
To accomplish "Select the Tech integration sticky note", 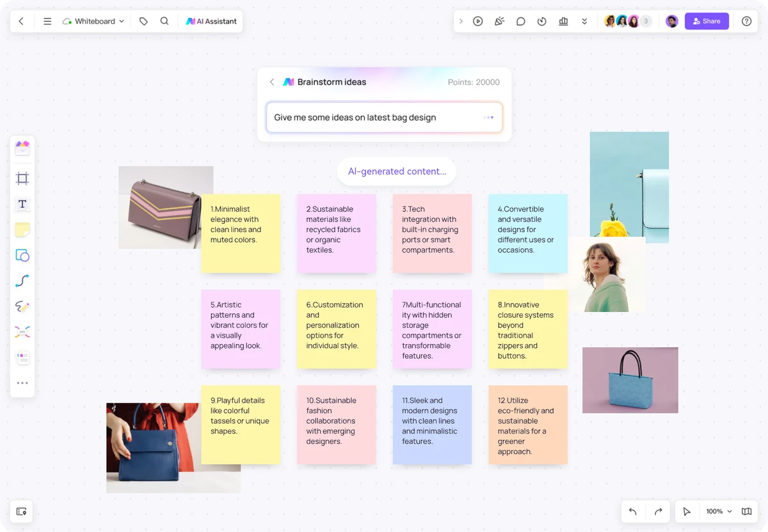I will tap(432, 233).
